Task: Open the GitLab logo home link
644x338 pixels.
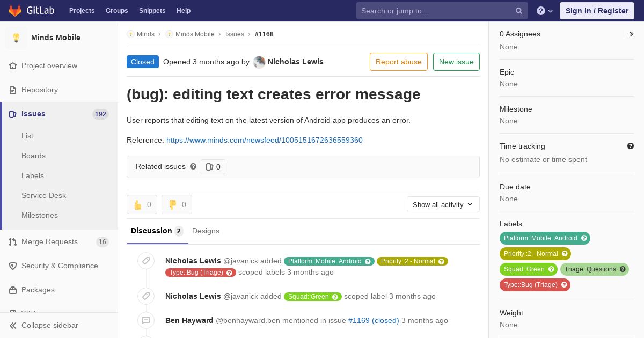Action: [31, 11]
